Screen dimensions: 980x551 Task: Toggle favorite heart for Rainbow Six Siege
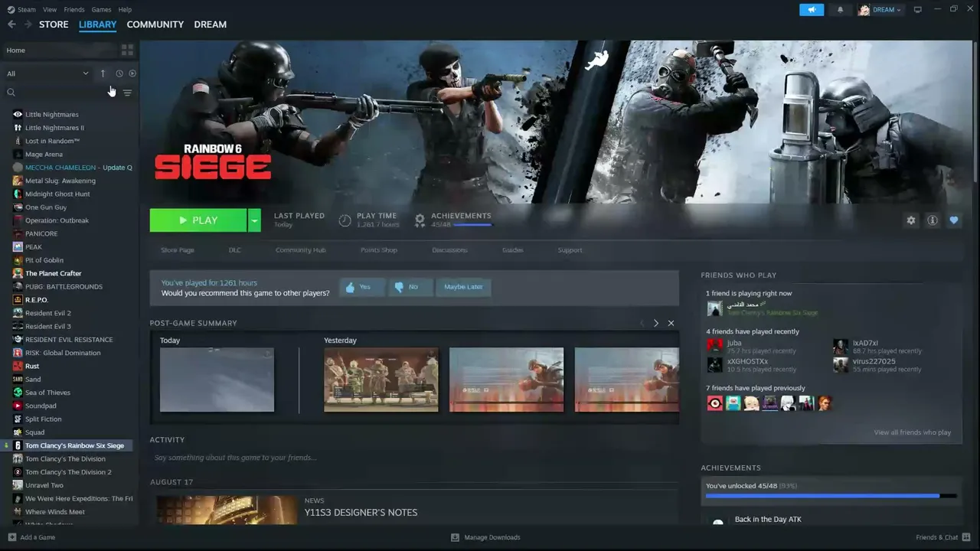click(954, 220)
